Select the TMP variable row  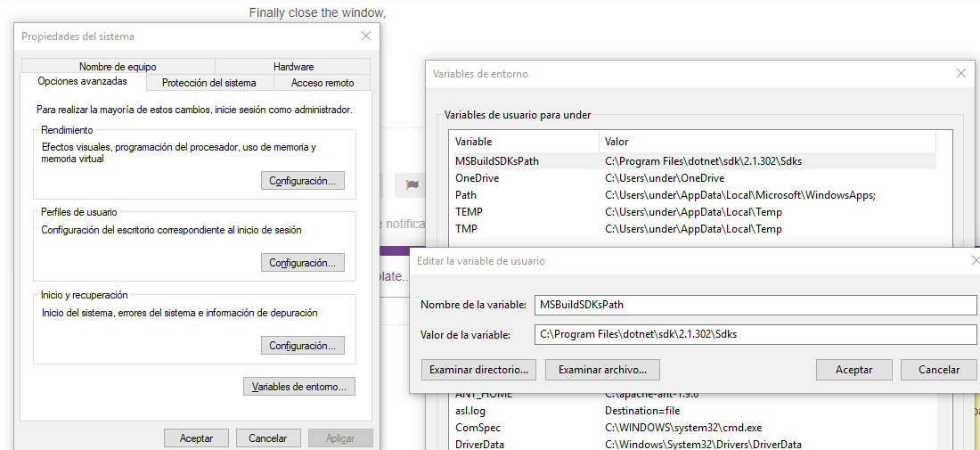(694, 229)
